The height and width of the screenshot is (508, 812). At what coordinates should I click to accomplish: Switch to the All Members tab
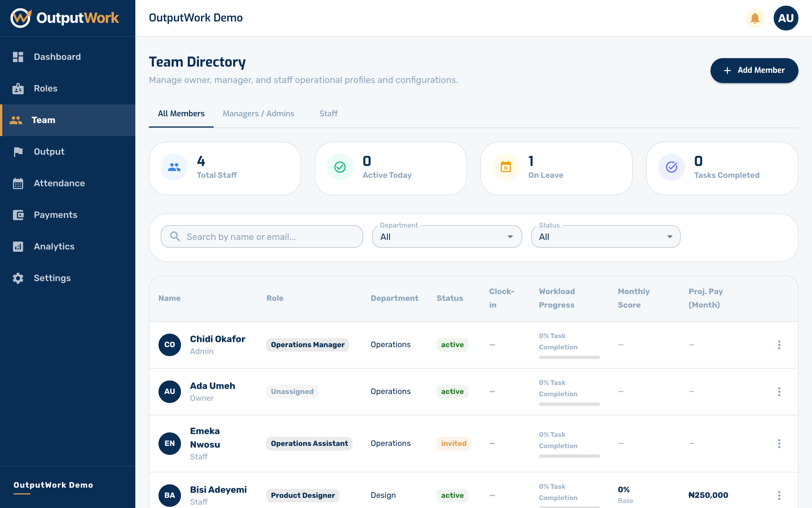[x=181, y=113]
